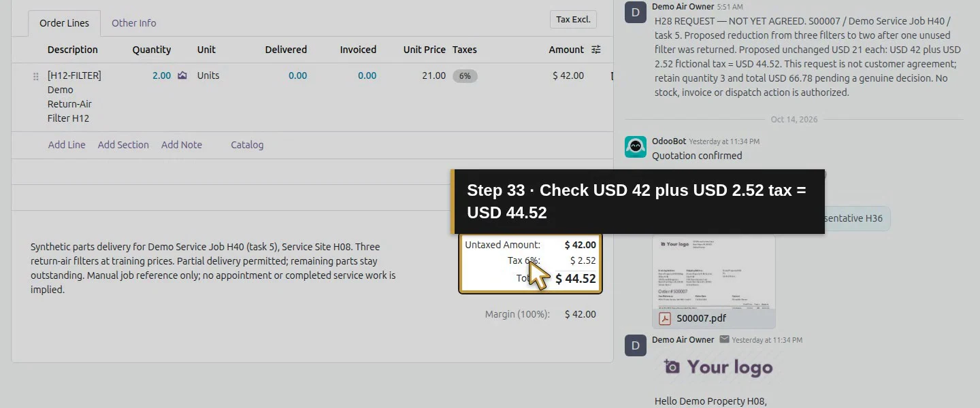The width and height of the screenshot is (980, 408).
Task: Click the Amount column header
Action: (x=566, y=50)
